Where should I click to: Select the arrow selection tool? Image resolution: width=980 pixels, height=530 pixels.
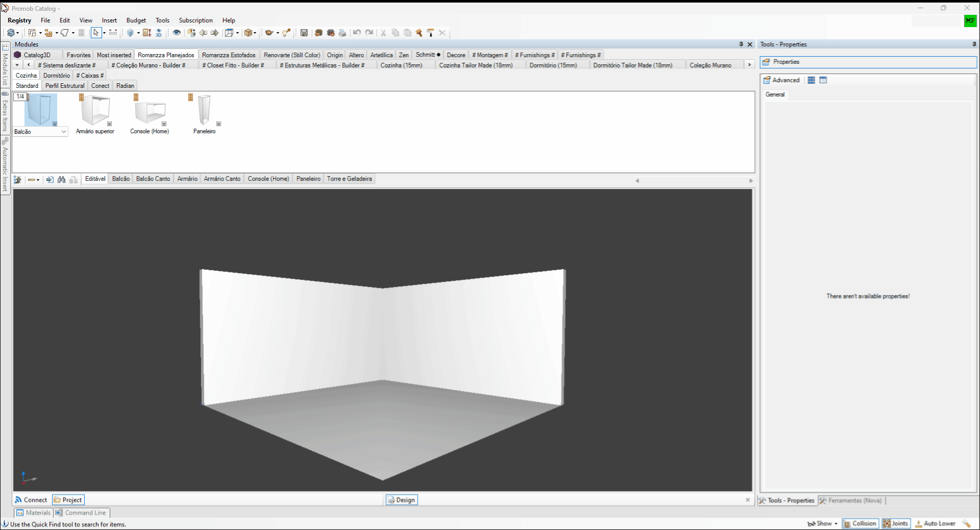point(96,33)
